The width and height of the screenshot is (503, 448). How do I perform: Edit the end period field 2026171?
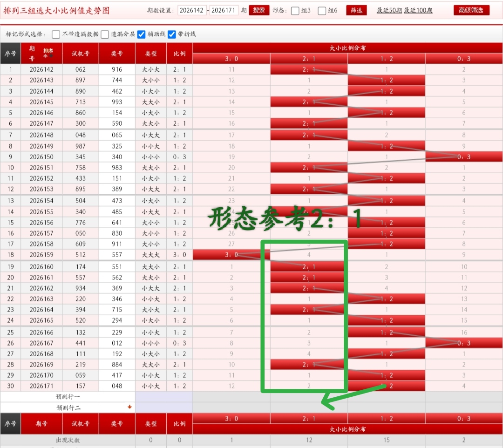[x=223, y=10]
